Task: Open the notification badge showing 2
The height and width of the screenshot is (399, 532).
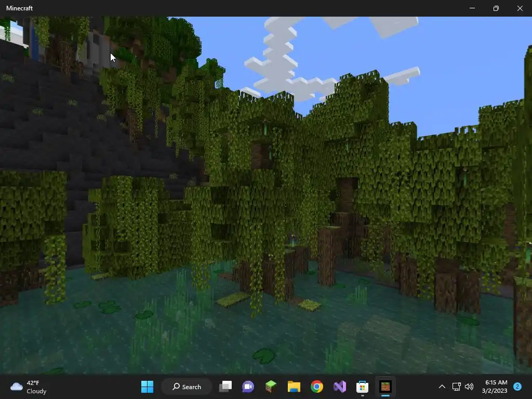Action: [517, 387]
